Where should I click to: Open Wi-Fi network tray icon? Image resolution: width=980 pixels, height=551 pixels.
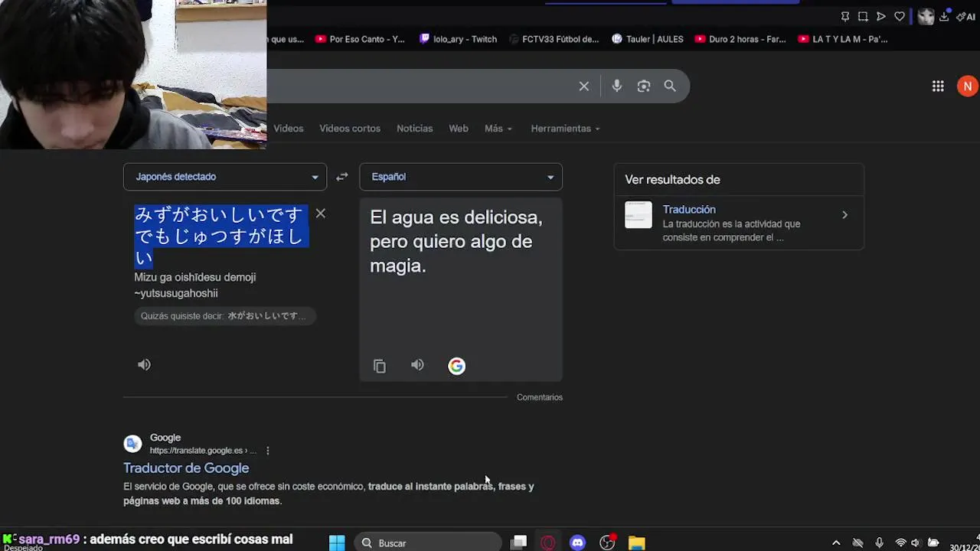click(900, 543)
